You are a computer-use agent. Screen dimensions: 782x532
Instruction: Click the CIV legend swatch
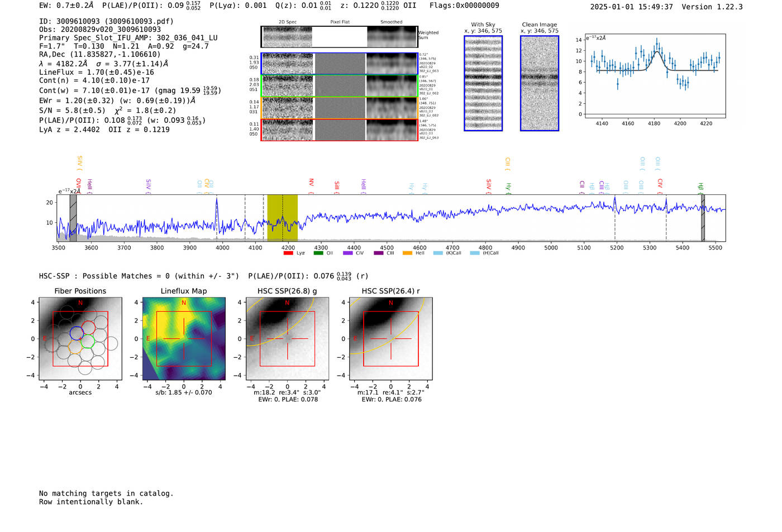[347, 253]
